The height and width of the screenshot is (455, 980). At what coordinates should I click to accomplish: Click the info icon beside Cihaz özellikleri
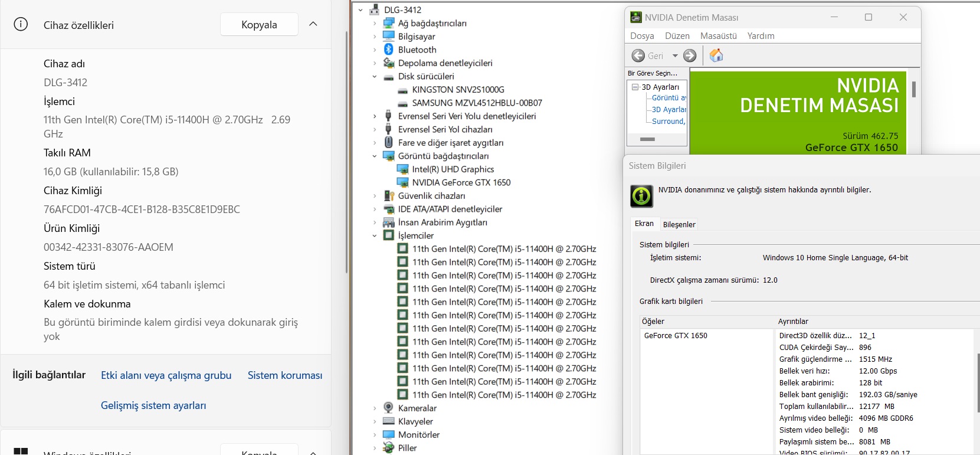21,24
